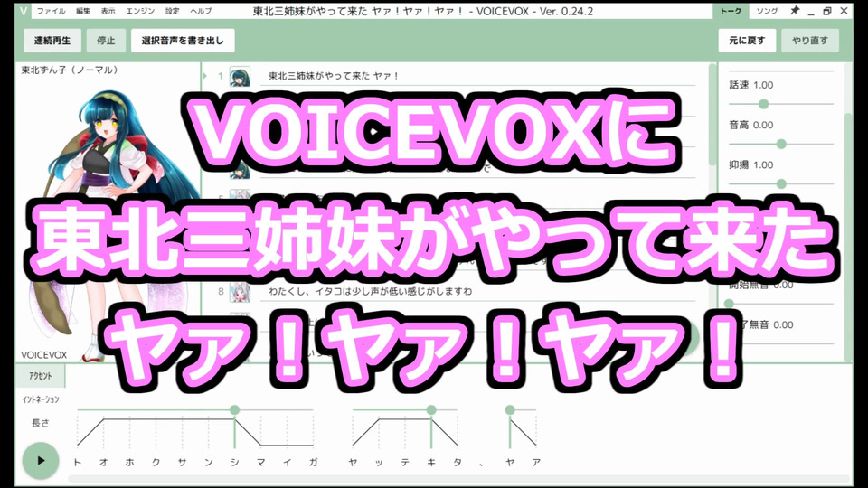Click the 東北ずん子（ノーマル） character label
Image resolution: width=868 pixels, height=488 pixels.
(70, 70)
